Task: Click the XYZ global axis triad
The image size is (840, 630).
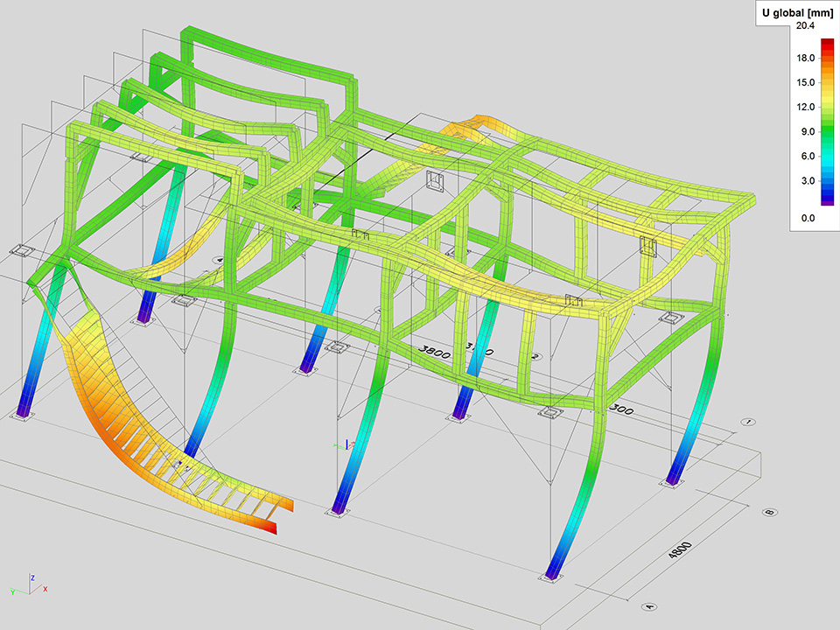Action: click(31, 586)
